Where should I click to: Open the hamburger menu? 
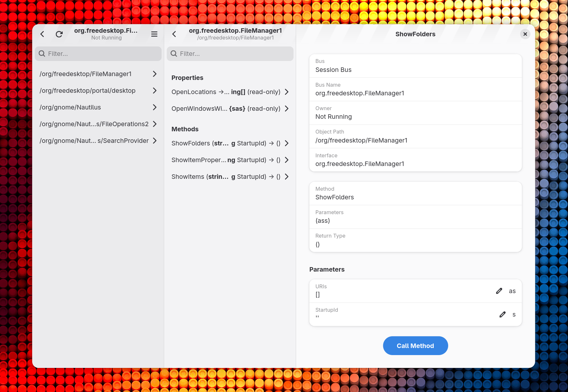coord(154,34)
